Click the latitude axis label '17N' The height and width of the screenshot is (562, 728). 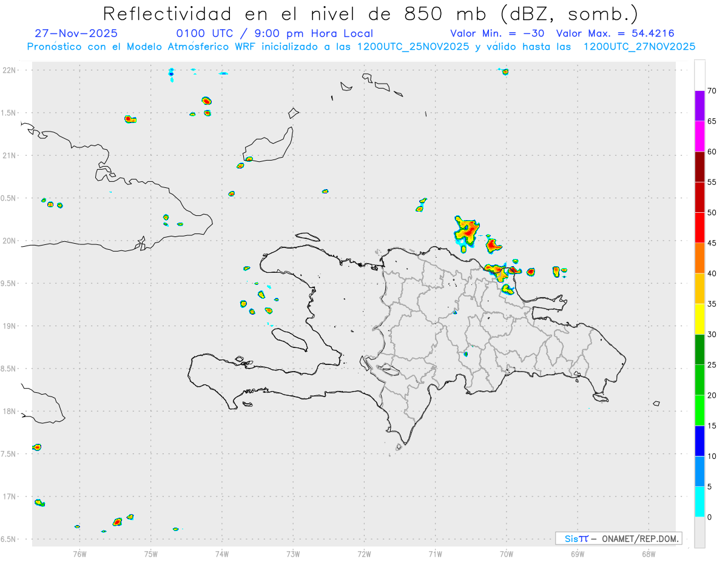pos(10,497)
